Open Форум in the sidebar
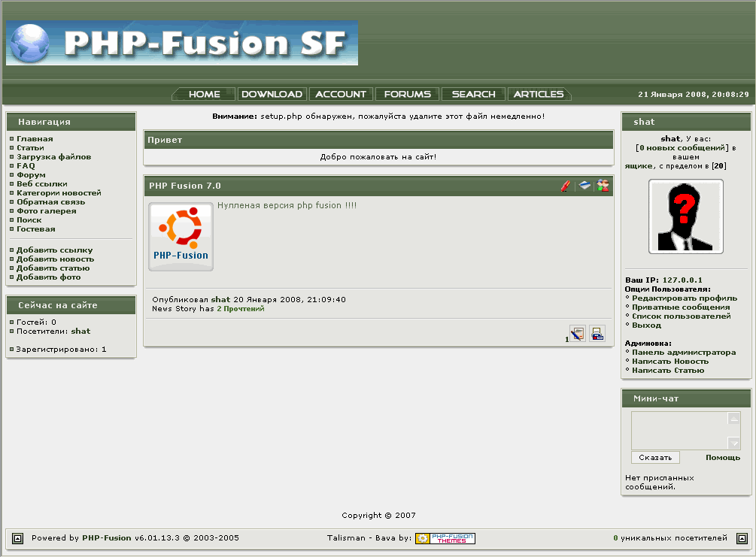Viewport: 756px width, 557px height. (x=31, y=175)
